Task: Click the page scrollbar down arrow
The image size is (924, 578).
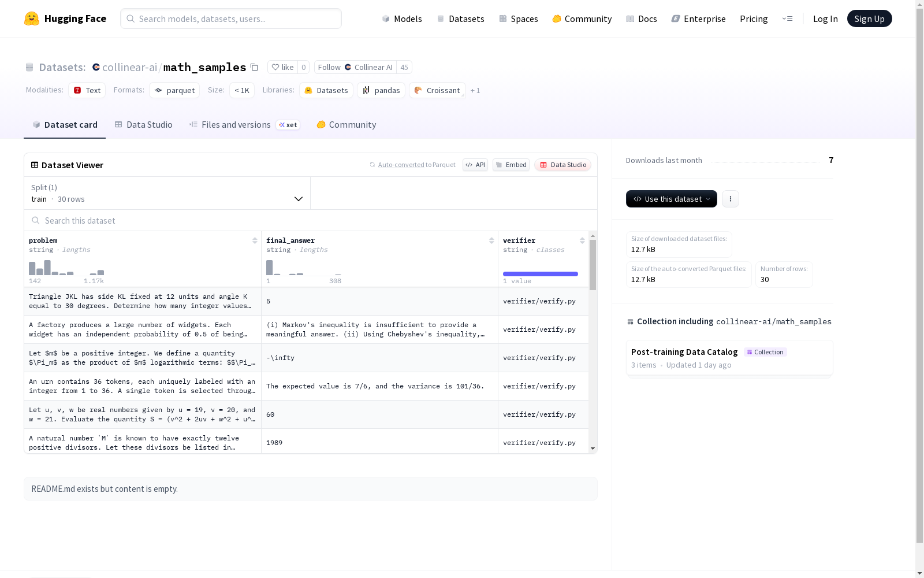Action: [919, 573]
